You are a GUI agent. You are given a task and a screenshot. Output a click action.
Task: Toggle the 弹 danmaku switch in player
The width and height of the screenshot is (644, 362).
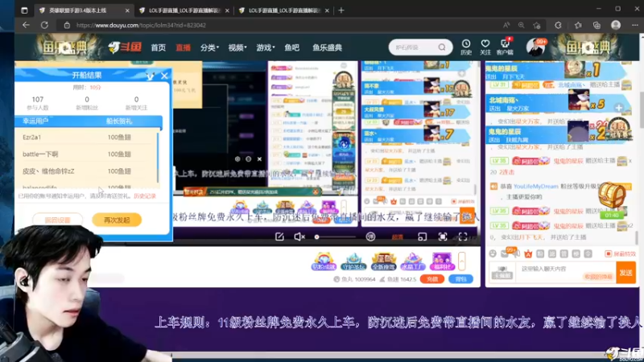point(370,237)
